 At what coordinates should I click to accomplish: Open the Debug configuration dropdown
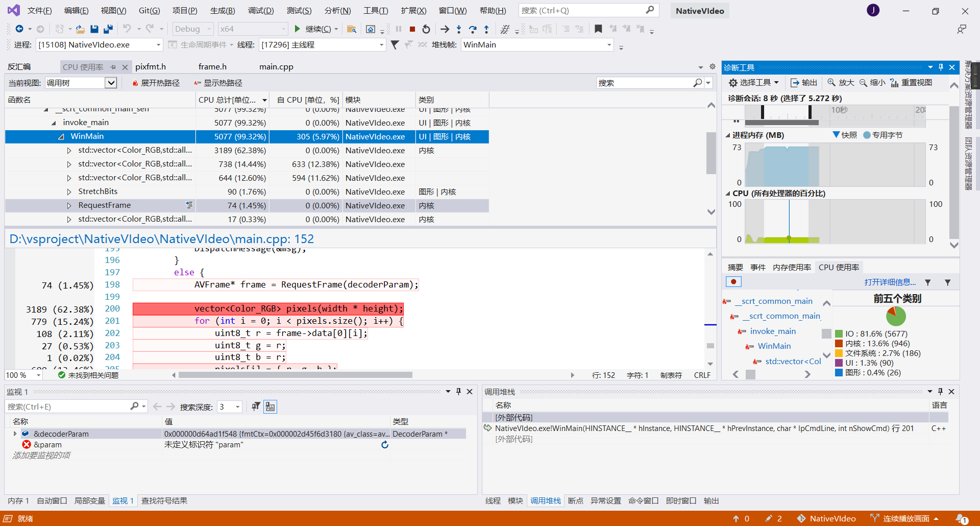[193, 29]
